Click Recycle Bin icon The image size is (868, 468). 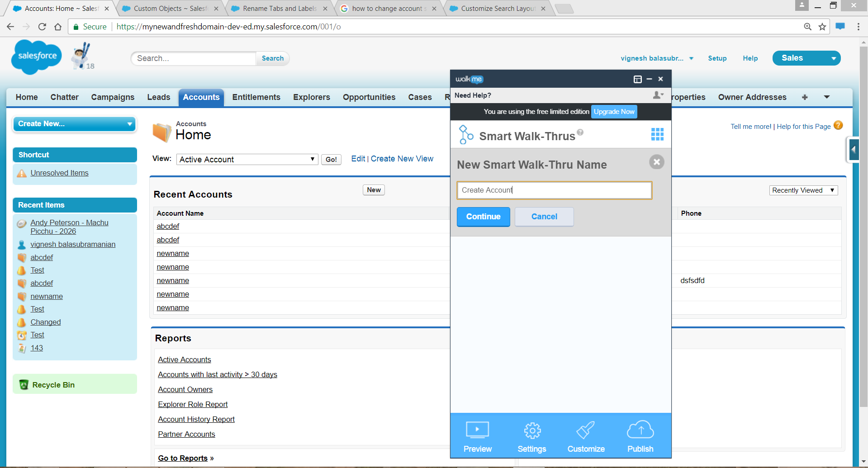pyautogui.click(x=24, y=385)
